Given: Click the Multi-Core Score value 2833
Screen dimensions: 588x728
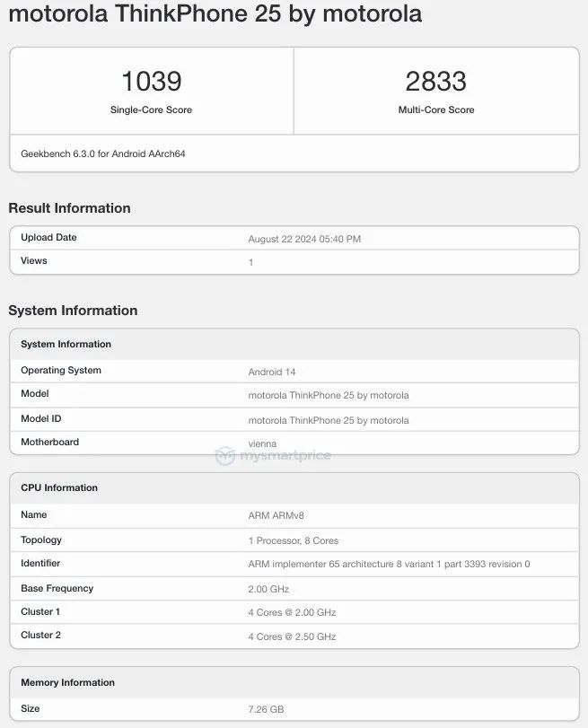Looking at the screenshot, I should pos(435,82).
